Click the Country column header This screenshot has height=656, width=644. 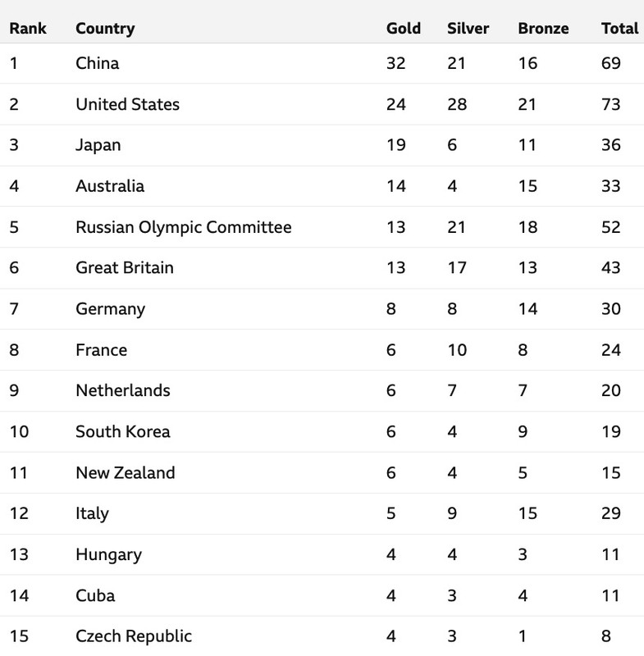pos(105,29)
